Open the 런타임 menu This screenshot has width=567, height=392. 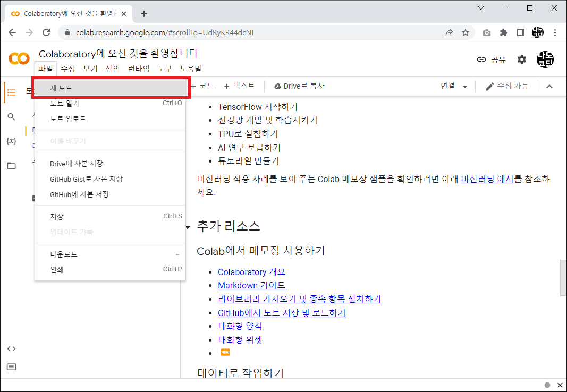coord(139,69)
